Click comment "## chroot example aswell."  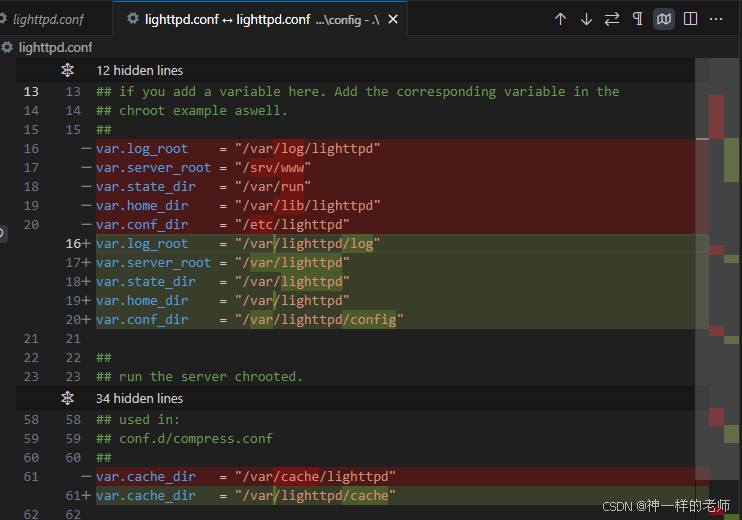click(192, 111)
